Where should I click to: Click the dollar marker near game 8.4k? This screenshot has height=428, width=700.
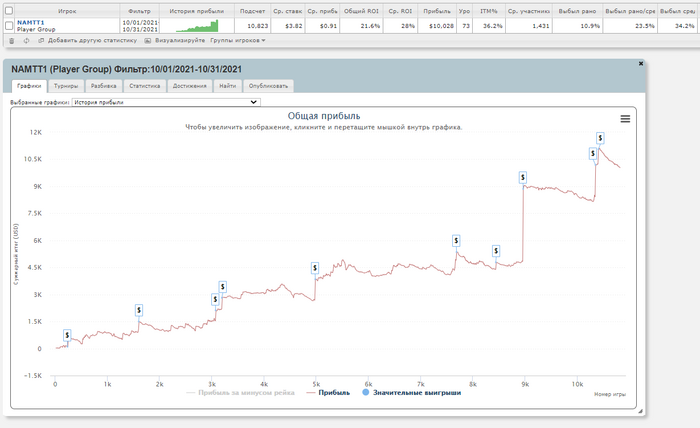click(496, 251)
